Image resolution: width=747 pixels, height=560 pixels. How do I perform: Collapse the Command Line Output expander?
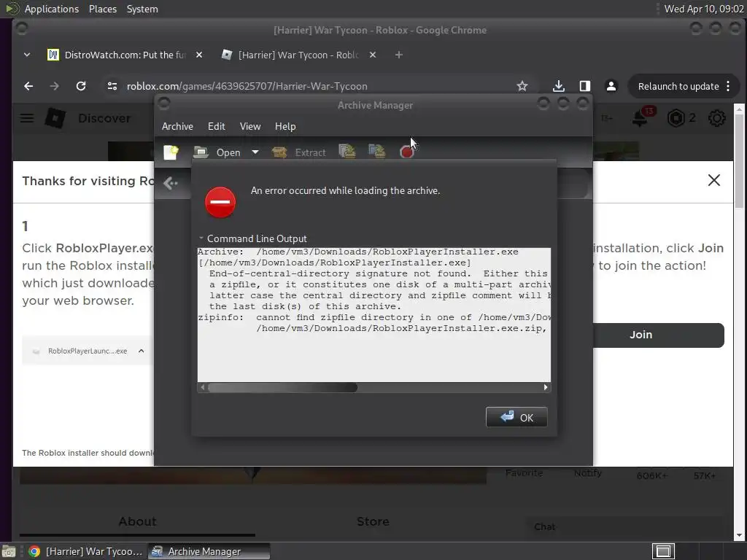(201, 238)
